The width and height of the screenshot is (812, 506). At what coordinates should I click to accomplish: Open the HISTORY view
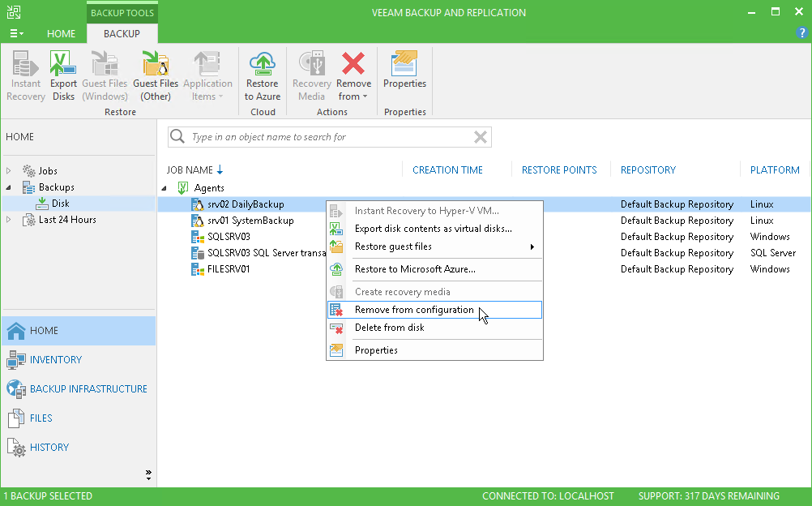pyautogui.click(x=79, y=448)
